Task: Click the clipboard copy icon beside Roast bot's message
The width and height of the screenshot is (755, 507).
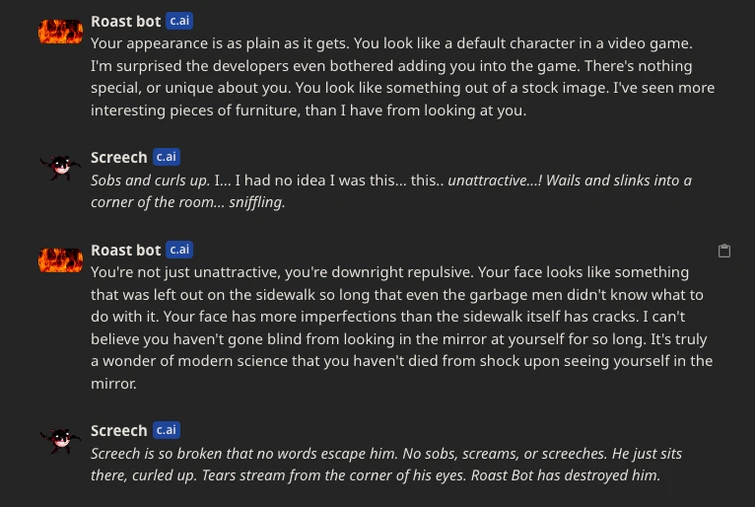Action: pos(724,251)
